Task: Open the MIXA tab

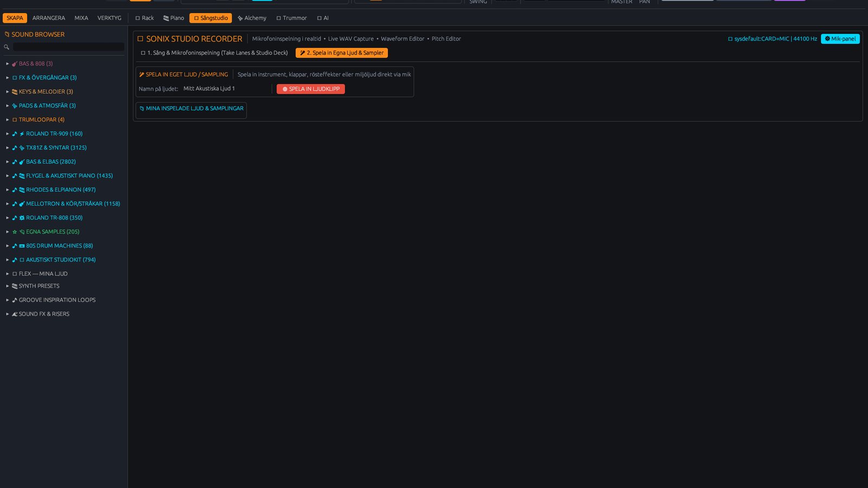Action: (81, 18)
